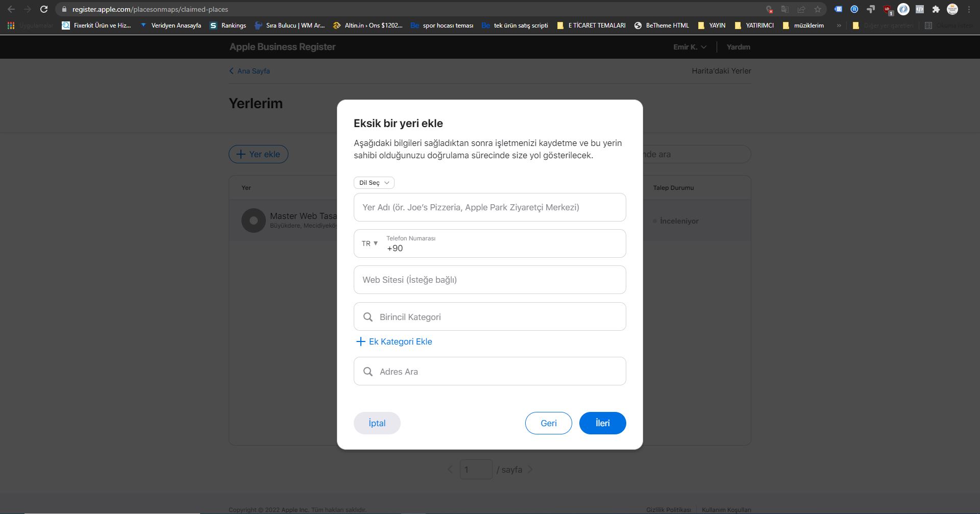The height and width of the screenshot is (514, 980).
Task: Open the TR country code dropdown
Action: pos(370,243)
